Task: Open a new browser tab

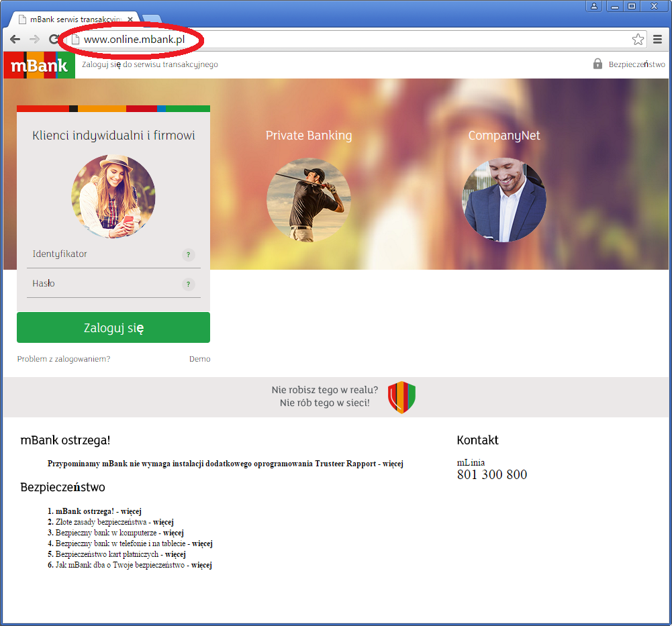Action: coord(152,18)
